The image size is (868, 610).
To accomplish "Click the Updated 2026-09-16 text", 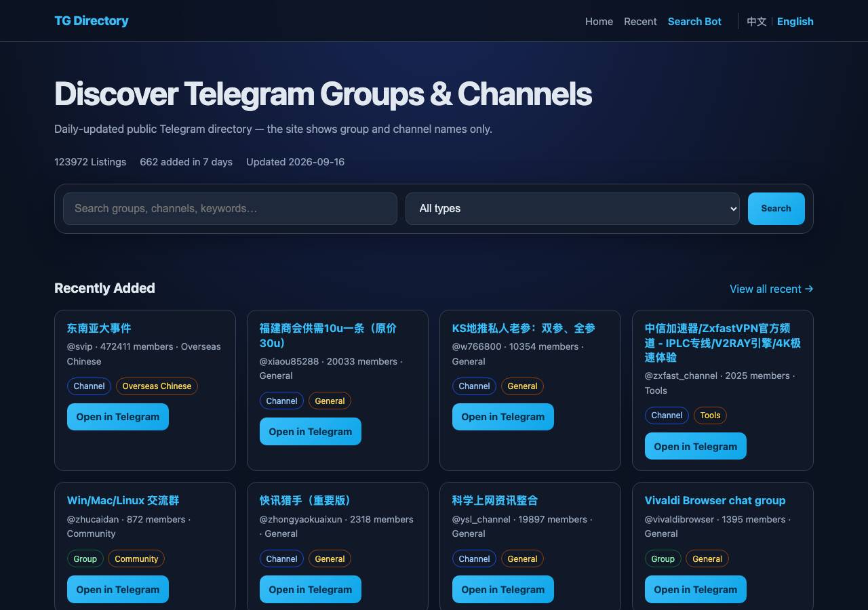I will [295, 162].
